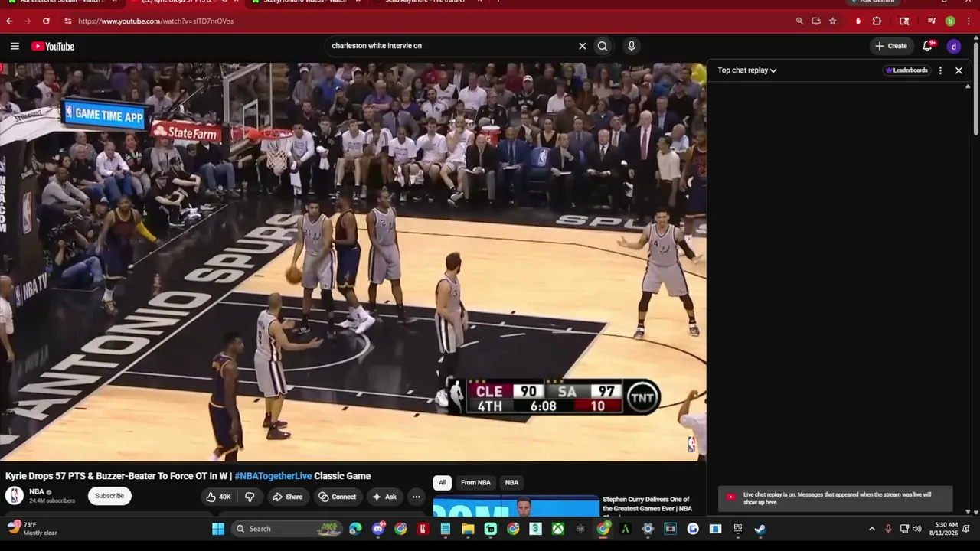Click the video player to pause
The image size is (980, 551).
pyautogui.click(x=353, y=262)
